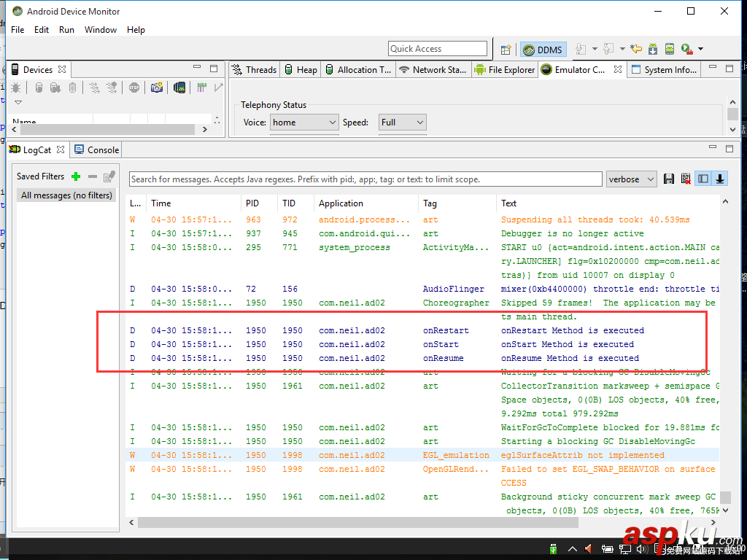
Task: Toggle the saved filters view display
Action: click(703, 179)
